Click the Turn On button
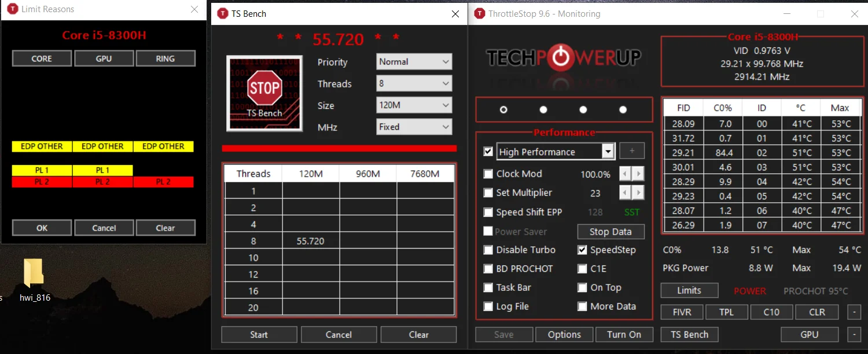 [624, 334]
